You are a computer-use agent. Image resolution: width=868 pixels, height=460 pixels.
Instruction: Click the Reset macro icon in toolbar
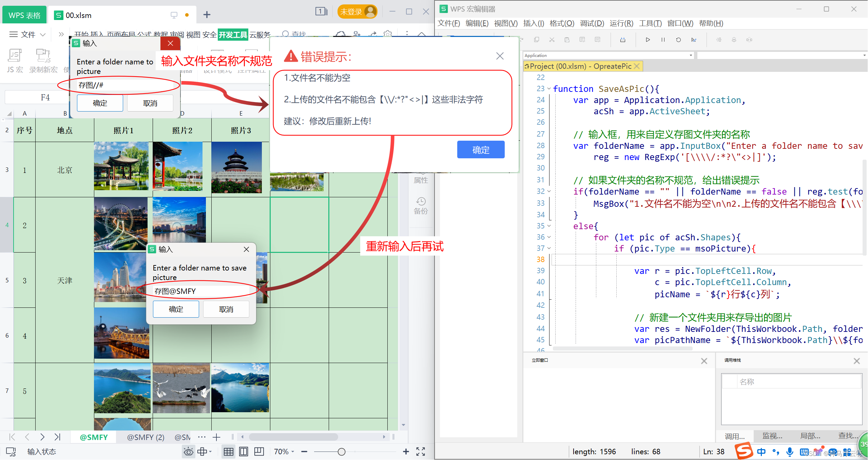tap(678, 40)
